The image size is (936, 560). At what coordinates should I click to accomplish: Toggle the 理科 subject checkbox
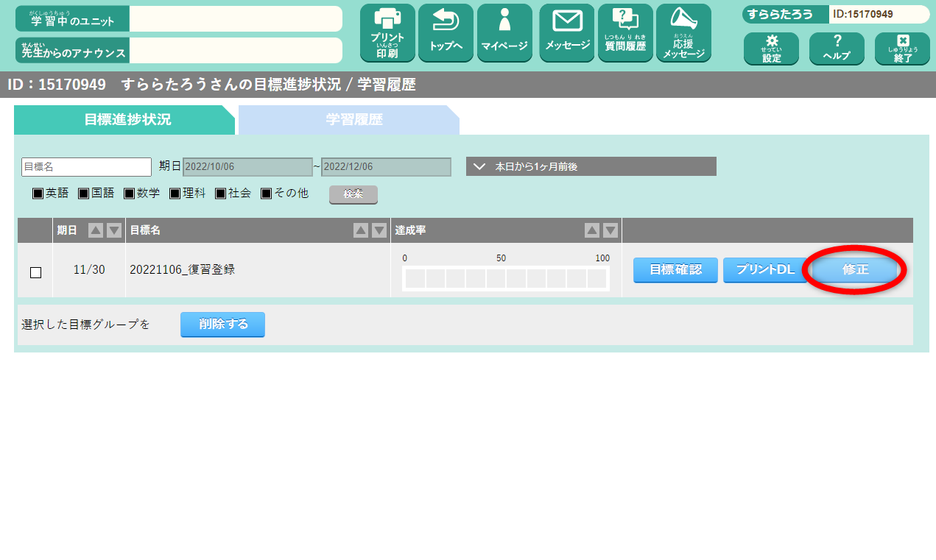pyautogui.click(x=175, y=194)
